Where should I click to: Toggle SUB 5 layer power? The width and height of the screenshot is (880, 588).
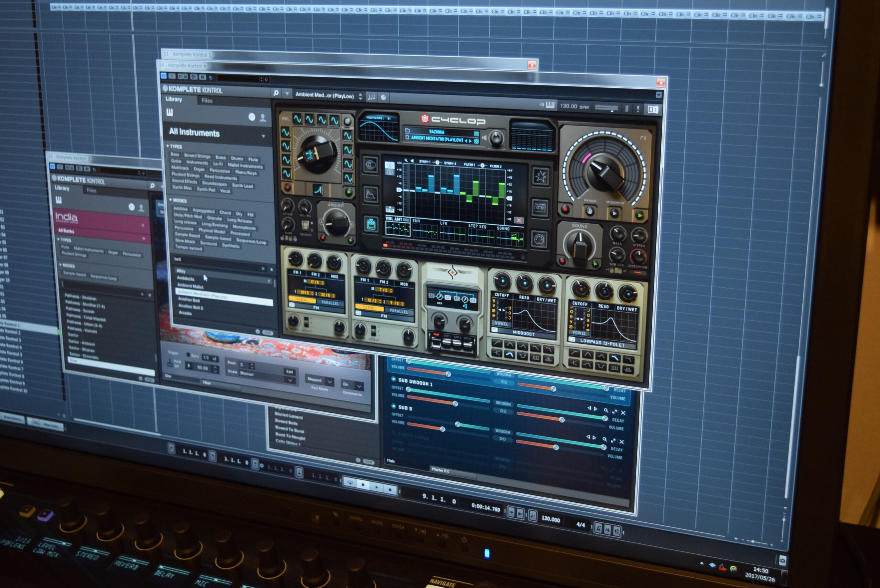pos(394,406)
